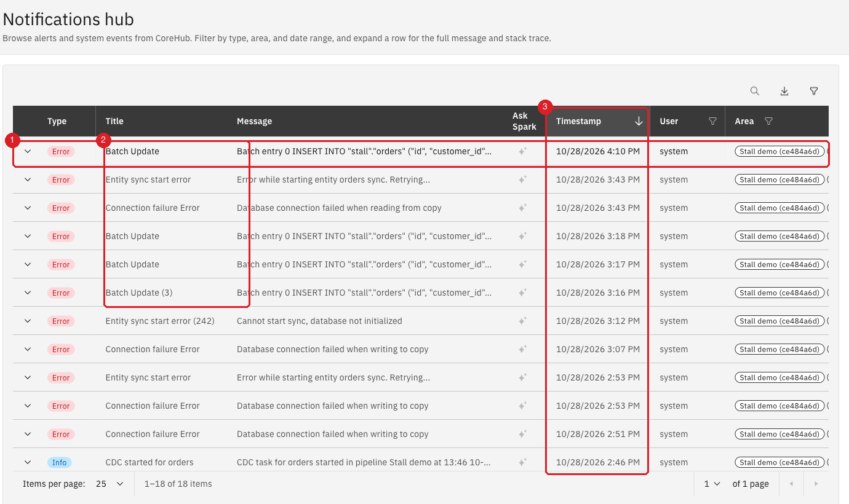Go to the previous page arrow
The image size is (849, 504).
pyautogui.click(x=791, y=484)
